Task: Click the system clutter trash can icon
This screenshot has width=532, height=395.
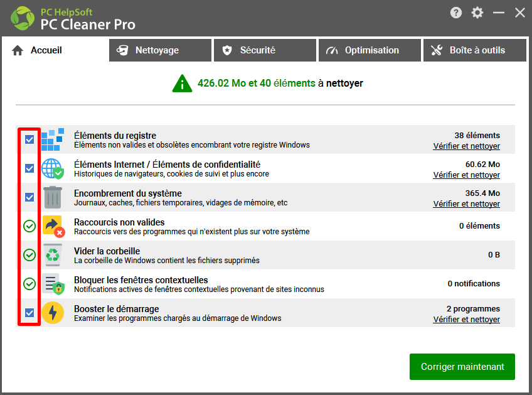Action: pos(53,197)
